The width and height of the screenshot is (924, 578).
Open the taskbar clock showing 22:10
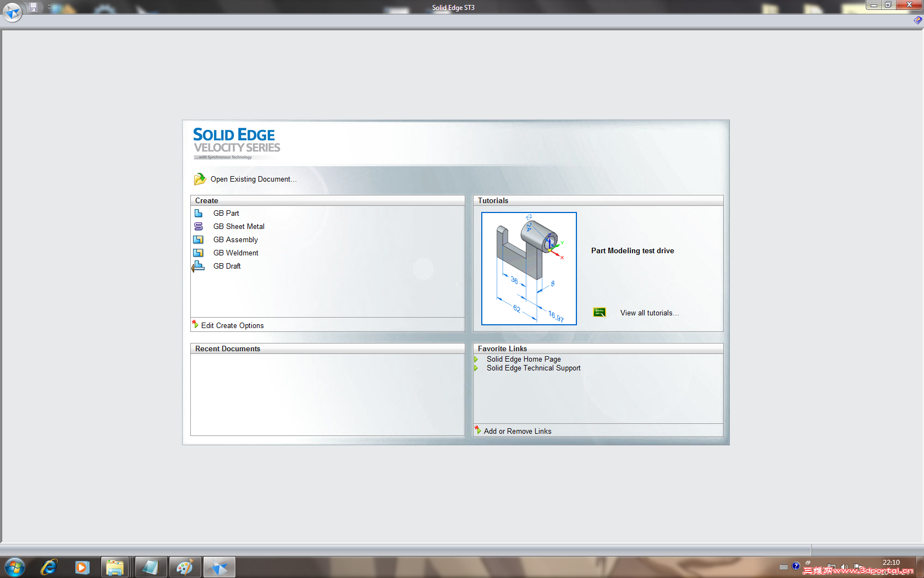pyautogui.click(x=891, y=563)
